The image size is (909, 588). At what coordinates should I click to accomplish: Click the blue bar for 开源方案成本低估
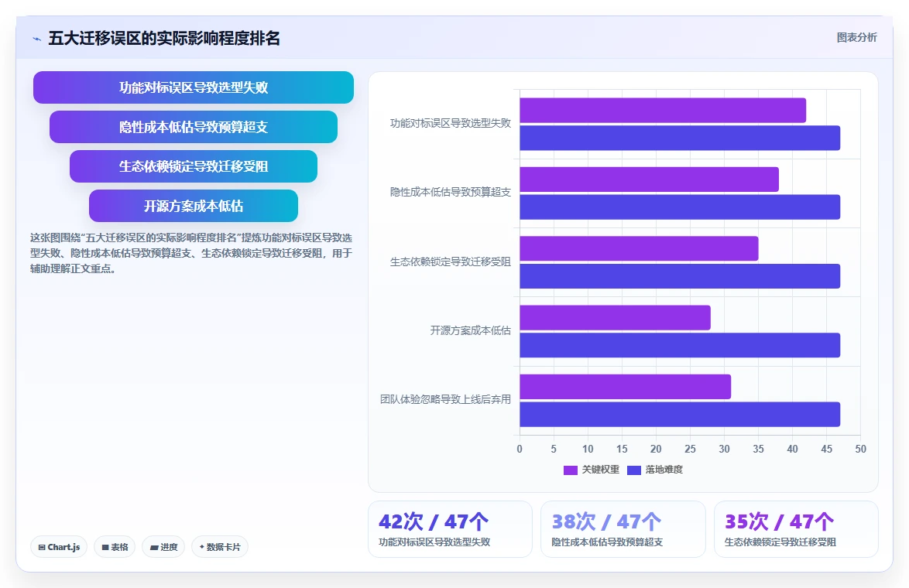680,345
